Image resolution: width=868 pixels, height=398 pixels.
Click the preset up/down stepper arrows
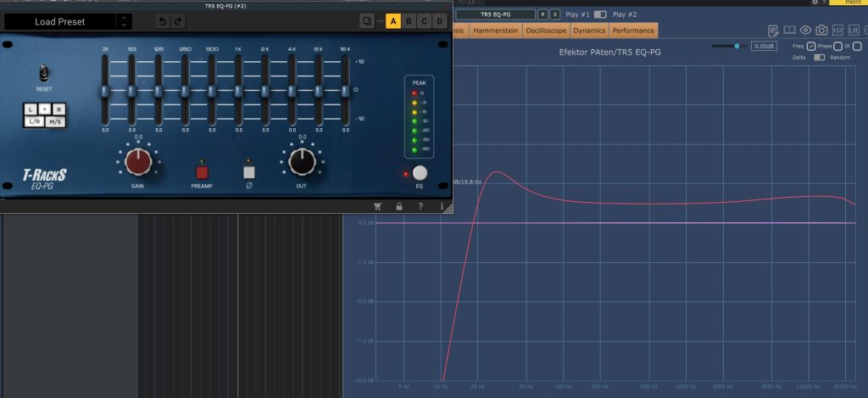pyautogui.click(x=124, y=21)
